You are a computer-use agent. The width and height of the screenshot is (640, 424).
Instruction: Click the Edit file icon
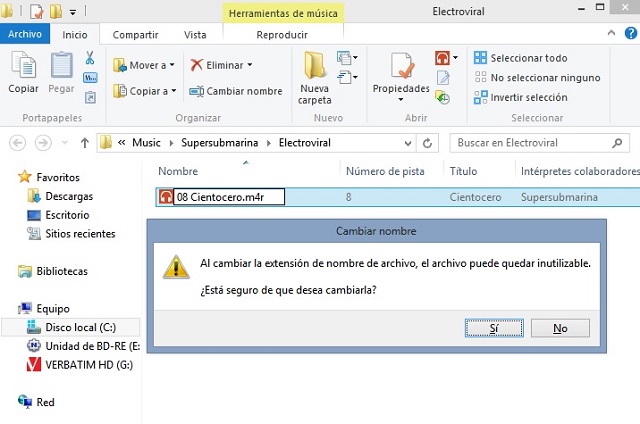[443, 78]
